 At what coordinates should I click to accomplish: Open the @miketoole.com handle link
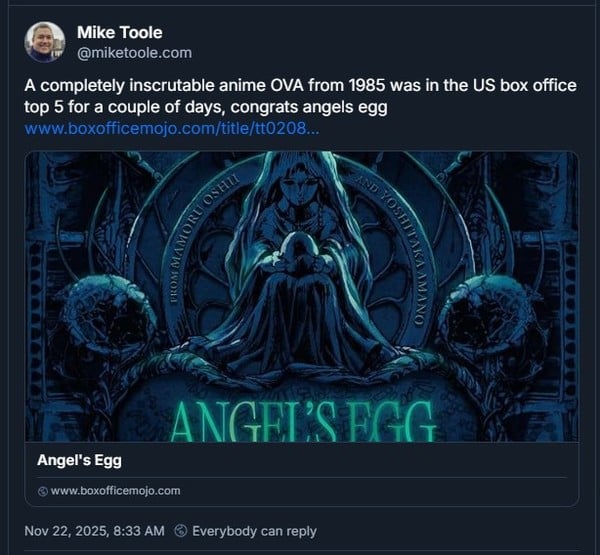click(x=134, y=52)
